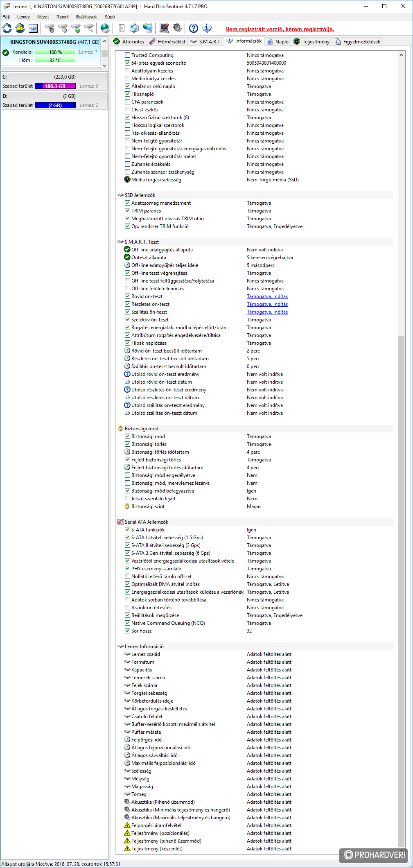Open the Riport menu
This screenshot has width=413, height=868.
[x=63, y=17]
